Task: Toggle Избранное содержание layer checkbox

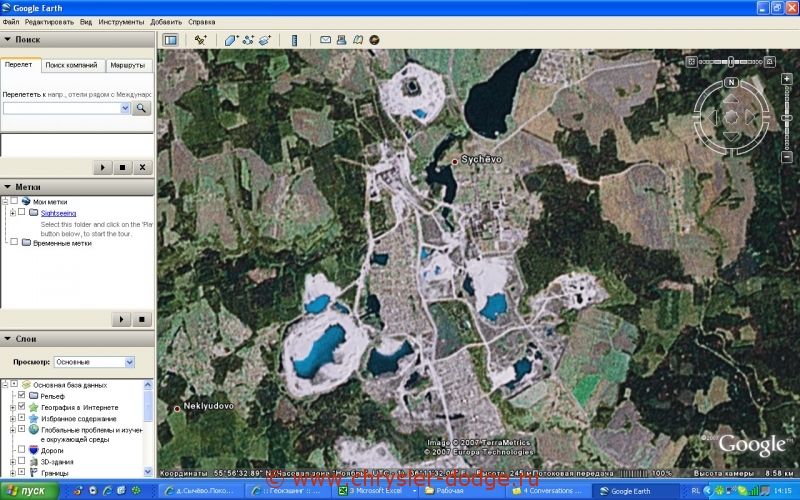Action: (21, 417)
